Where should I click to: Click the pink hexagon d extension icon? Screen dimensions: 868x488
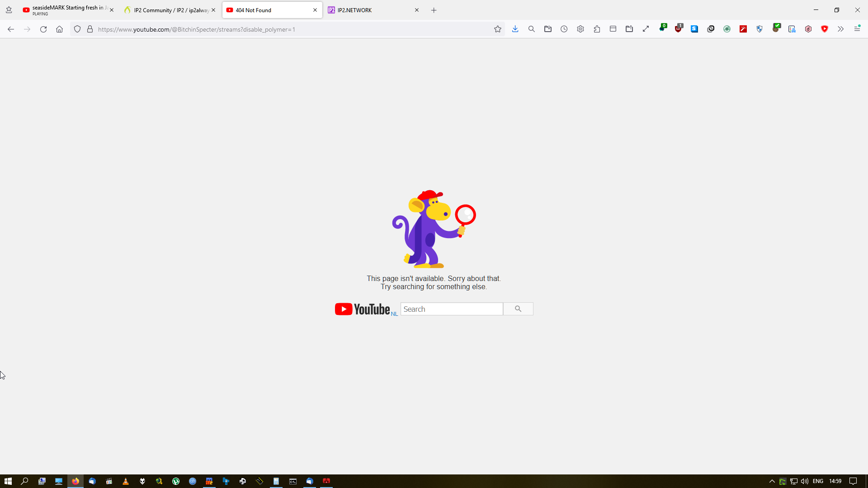(808, 29)
